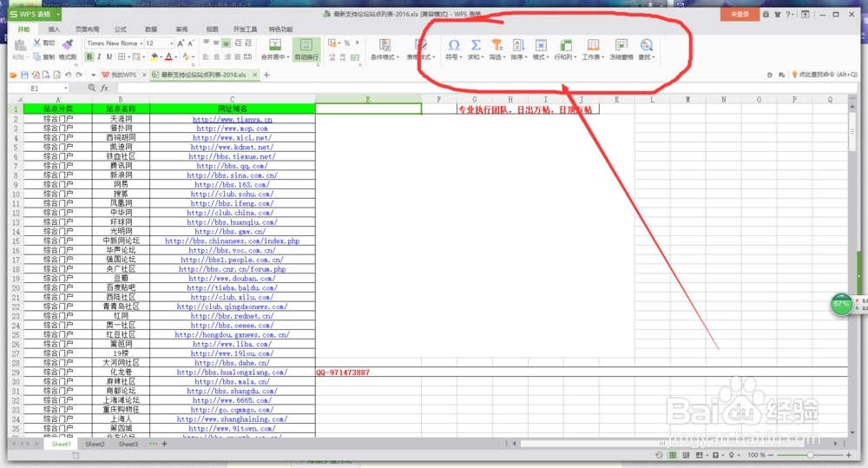Screen dimensions: 868x468
Task: Toggle Wrap Text (自动换行) button
Action: (x=306, y=48)
